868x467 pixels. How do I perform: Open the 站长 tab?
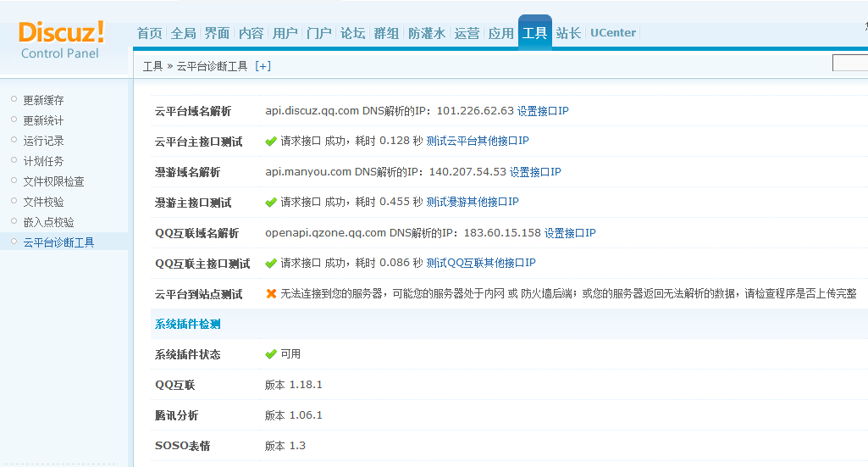(x=568, y=33)
